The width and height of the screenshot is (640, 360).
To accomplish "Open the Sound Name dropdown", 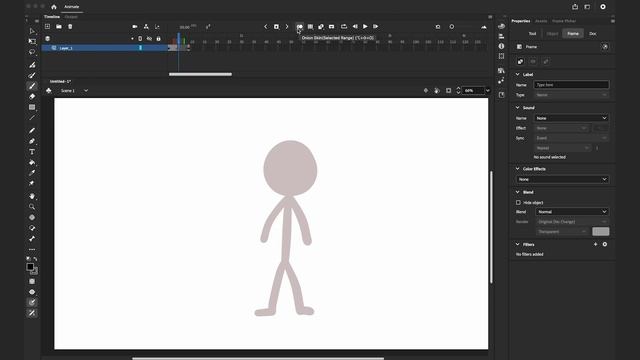I will [571, 118].
